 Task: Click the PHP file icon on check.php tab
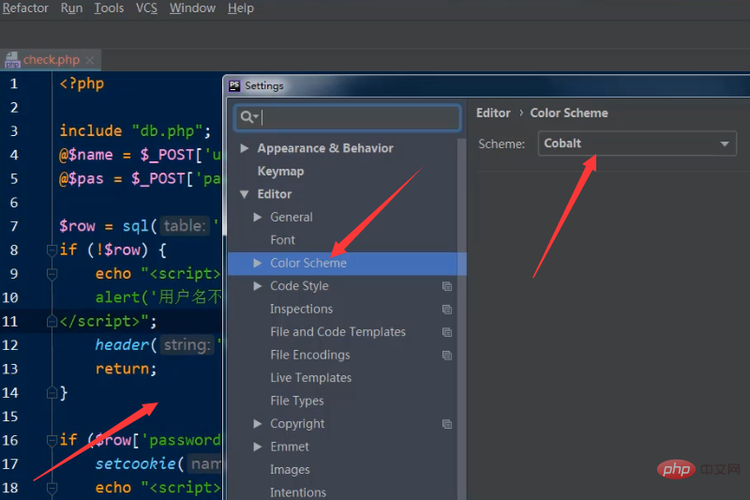[12, 60]
